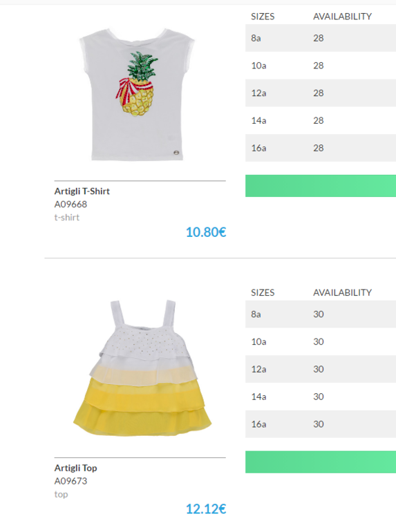Select size 12a row for the T-shirt
396x532 pixels.
click(x=321, y=93)
